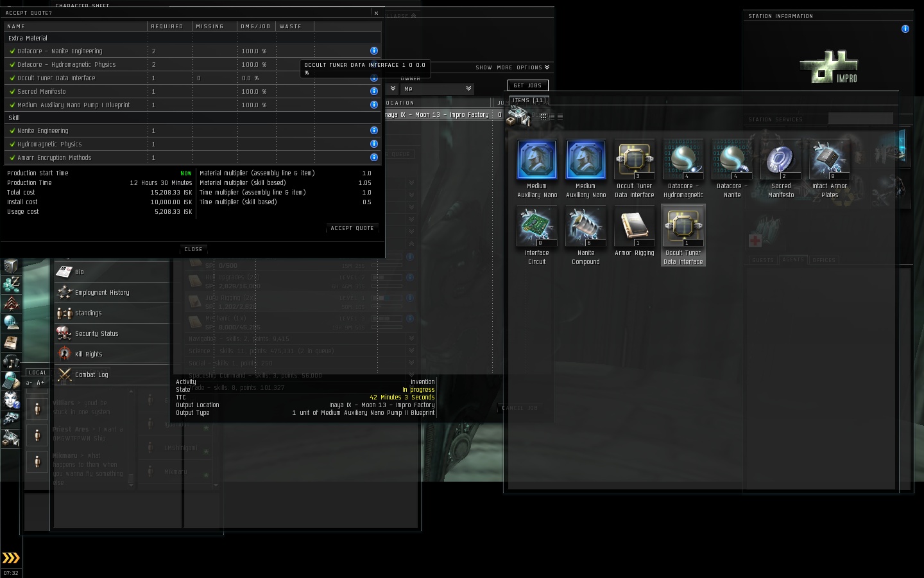
Task: Expand the Science skill group
Action: [411, 351]
